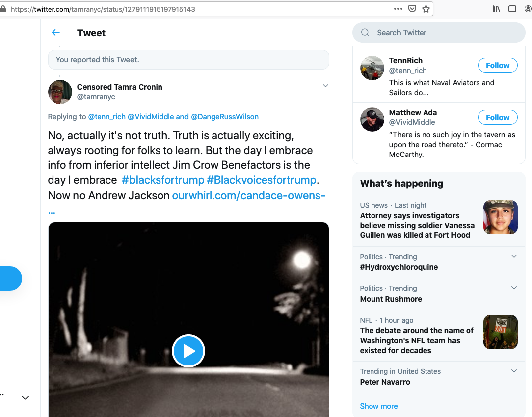This screenshot has width=532, height=417.
Task: Click the Search Twitter magnifier icon
Action: pyautogui.click(x=365, y=33)
